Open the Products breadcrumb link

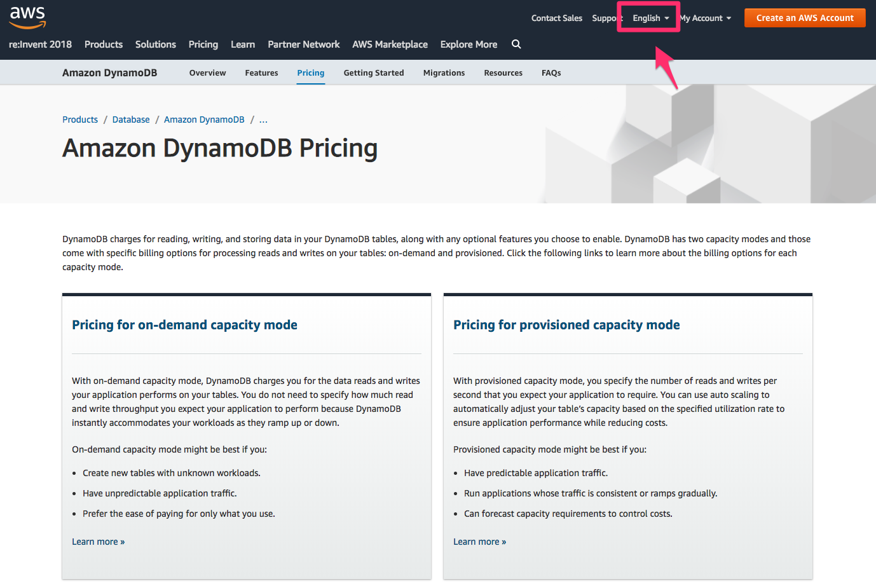click(x=79, y=120)
